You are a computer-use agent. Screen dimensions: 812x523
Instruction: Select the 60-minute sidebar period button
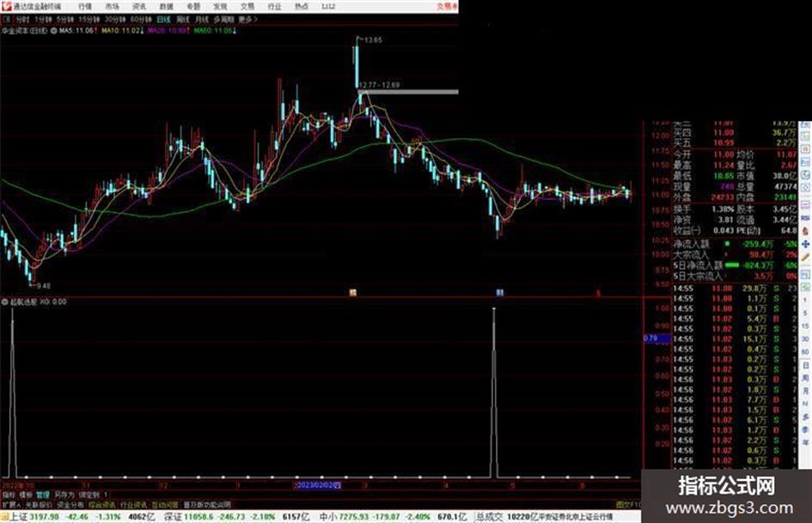(805, 351)
